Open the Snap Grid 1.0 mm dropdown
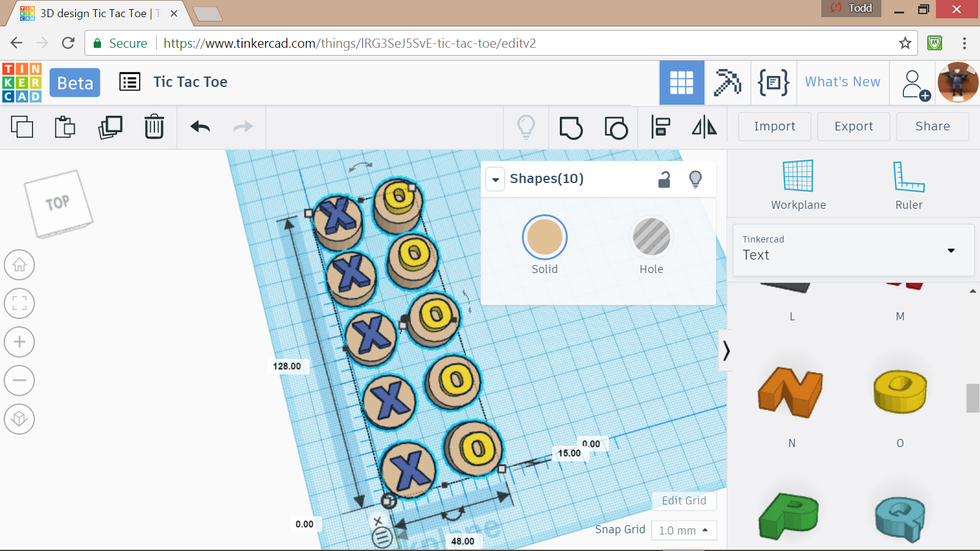 (x=684, y=530)
